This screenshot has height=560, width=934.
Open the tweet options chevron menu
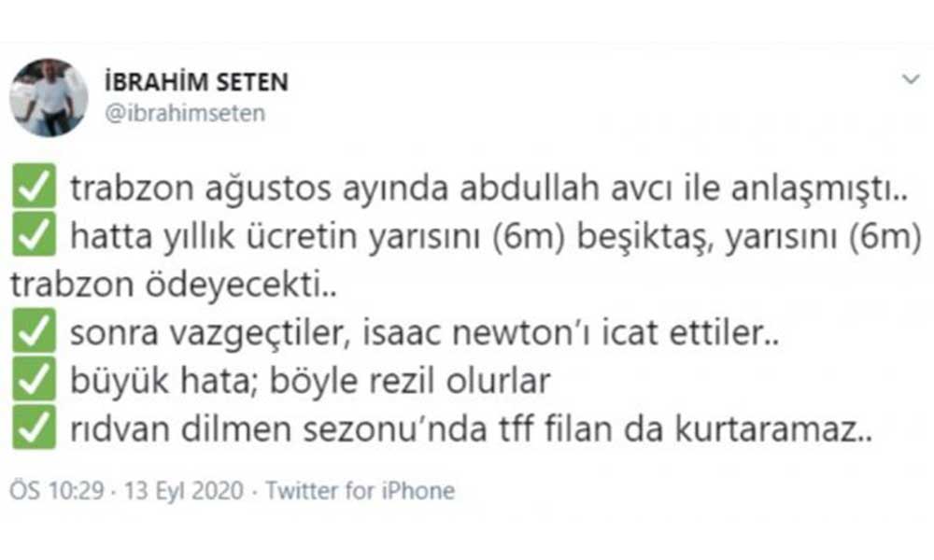(911, 79)
